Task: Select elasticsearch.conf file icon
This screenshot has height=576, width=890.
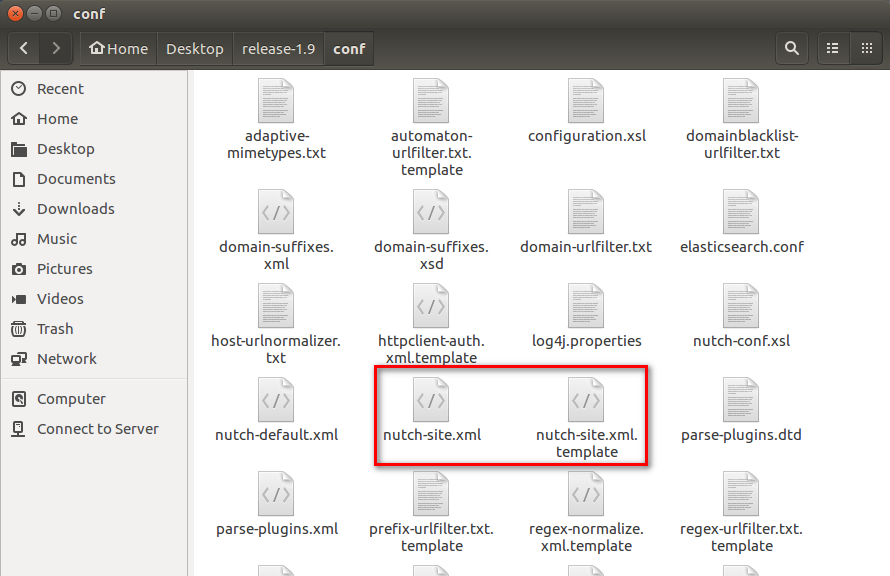Action: point(741,212)
